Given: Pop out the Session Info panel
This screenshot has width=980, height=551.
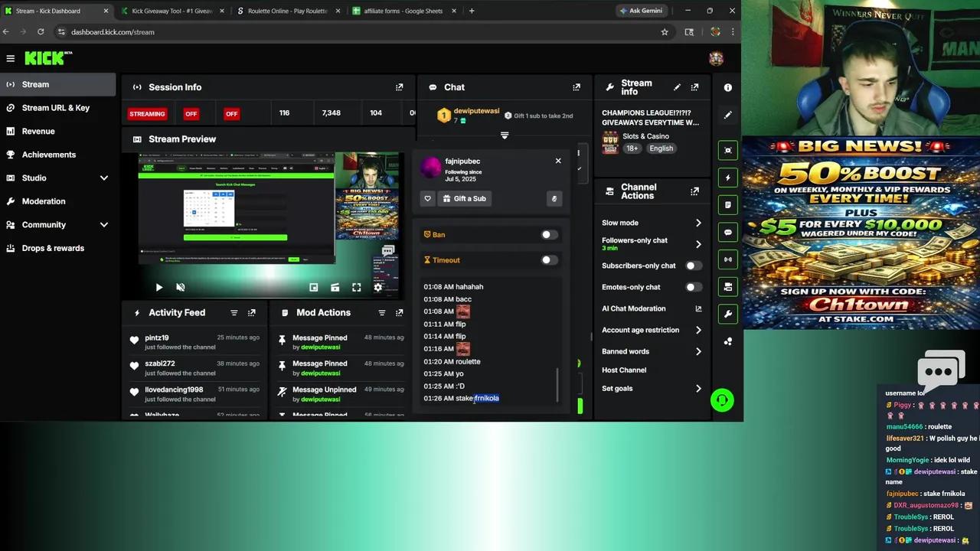Looking at the screenshot, I should pyautogui.click(x=399, y=87).
